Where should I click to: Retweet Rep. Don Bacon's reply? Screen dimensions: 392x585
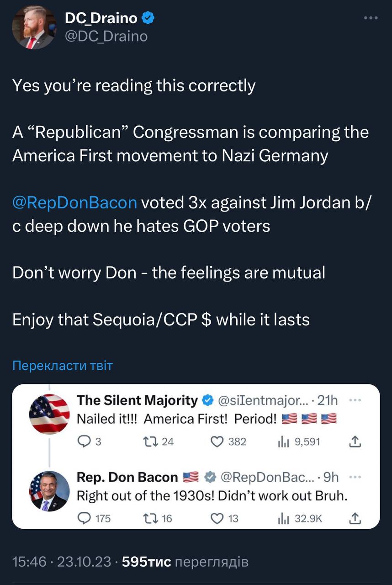[x=149, y=518]
